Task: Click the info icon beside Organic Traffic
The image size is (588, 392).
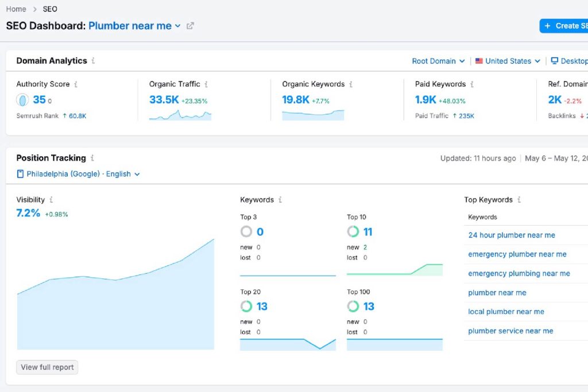Action: [x=206, y=84]
